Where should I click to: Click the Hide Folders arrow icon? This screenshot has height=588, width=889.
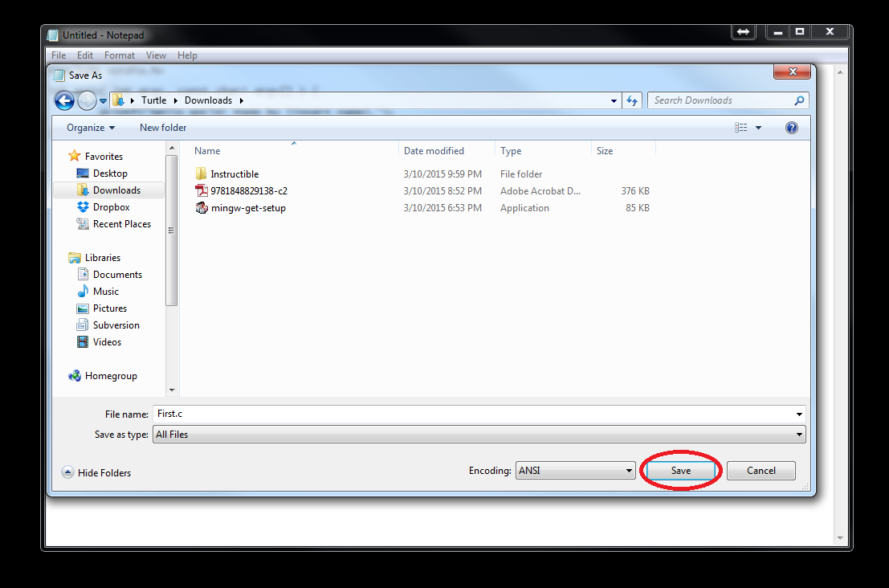pos(67,472)
